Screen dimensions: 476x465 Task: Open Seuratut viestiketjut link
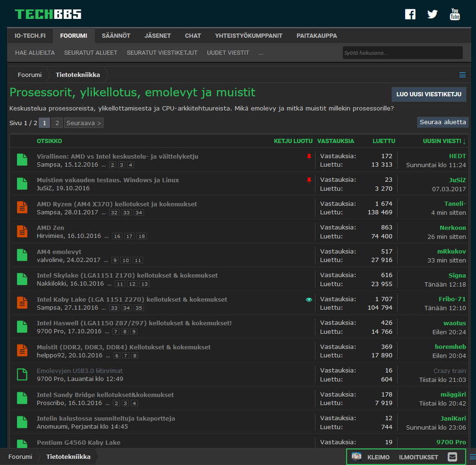coord(162,53)
